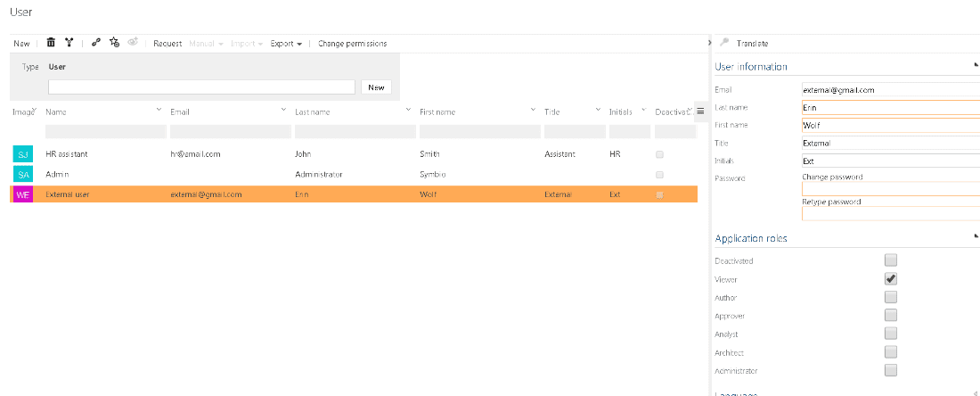Click hr@email.com email cell
980x396 pixels.
click(195, 154)
